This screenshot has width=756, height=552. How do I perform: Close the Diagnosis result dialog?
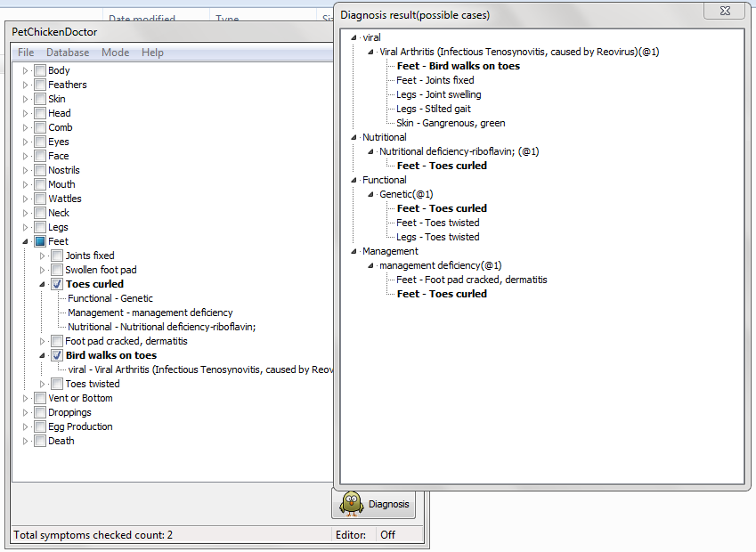pos(723,11)
